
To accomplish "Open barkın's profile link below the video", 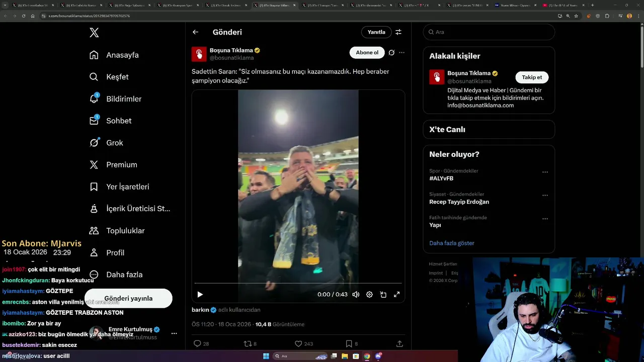I will coord(200,310).
